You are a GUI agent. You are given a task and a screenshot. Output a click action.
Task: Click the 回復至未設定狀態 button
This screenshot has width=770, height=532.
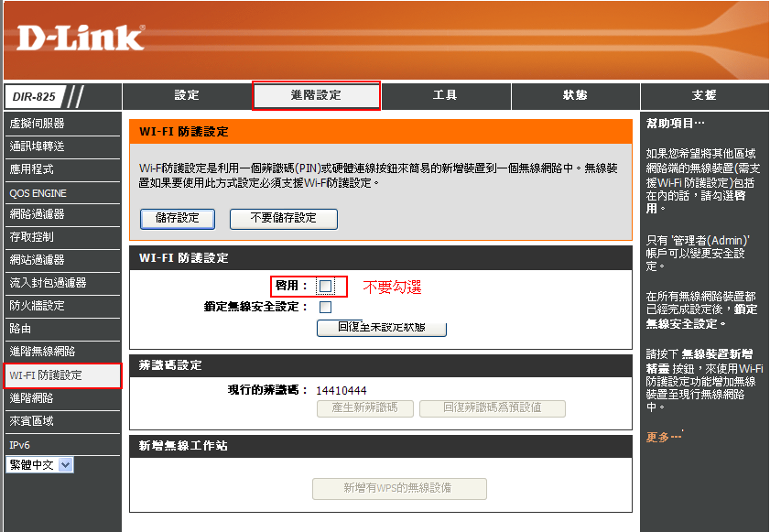(382, 328)
